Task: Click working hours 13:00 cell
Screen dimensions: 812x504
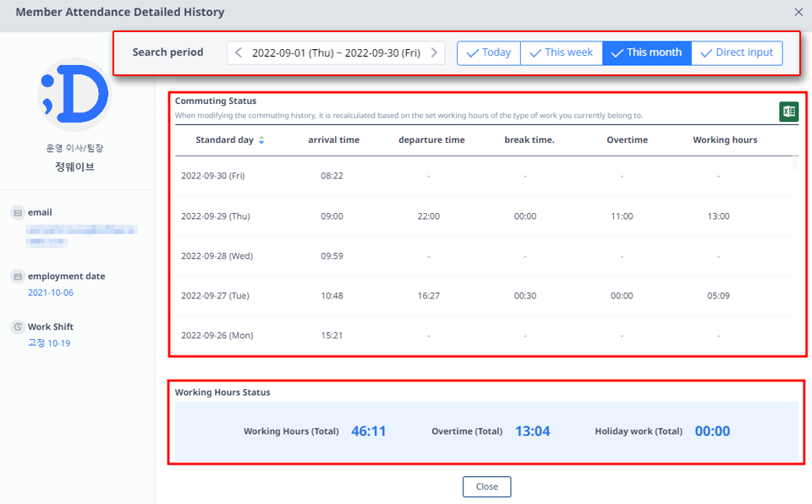Action: (718, 216)
